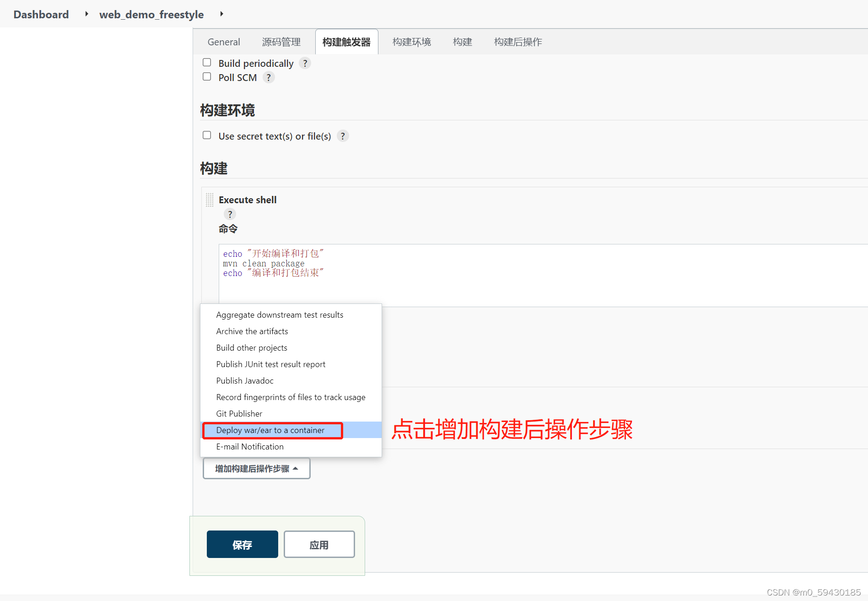
Task: Expand the web_demo_freestyle breadcrumb arrow
Action: point(221,14)
